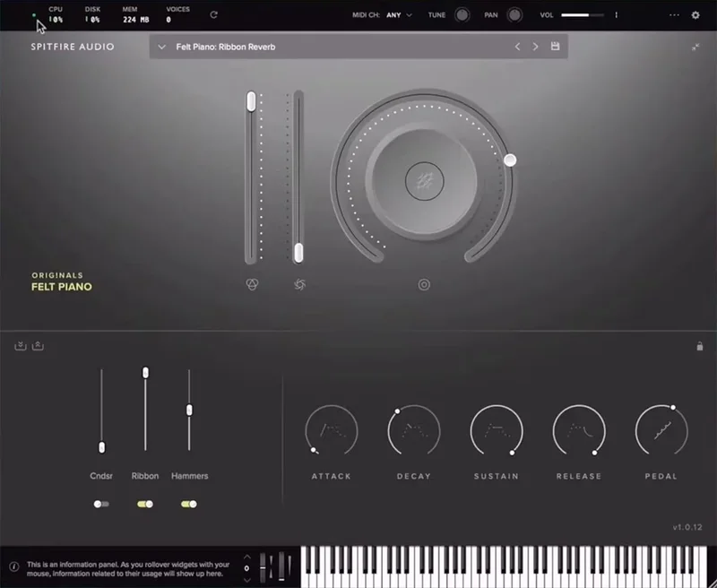The image size is (717, 588).
Task: Open the settings gear icon
Action: (695, 15)
